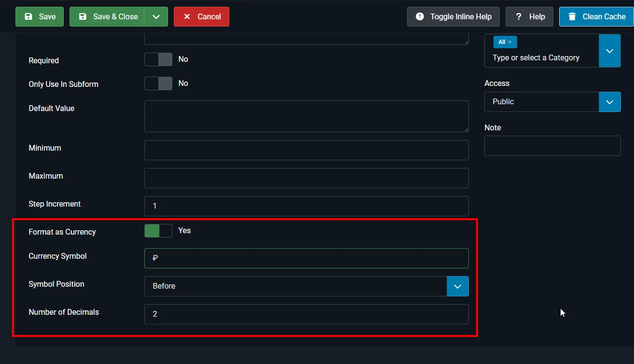Screen dimensions: 634x364
Task: Open the Access level dropdown
Action: 609,102
